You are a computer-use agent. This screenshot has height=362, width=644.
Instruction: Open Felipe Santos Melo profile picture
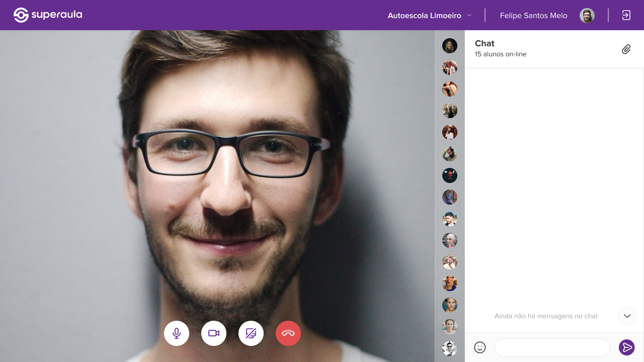(x=587, y=16)
